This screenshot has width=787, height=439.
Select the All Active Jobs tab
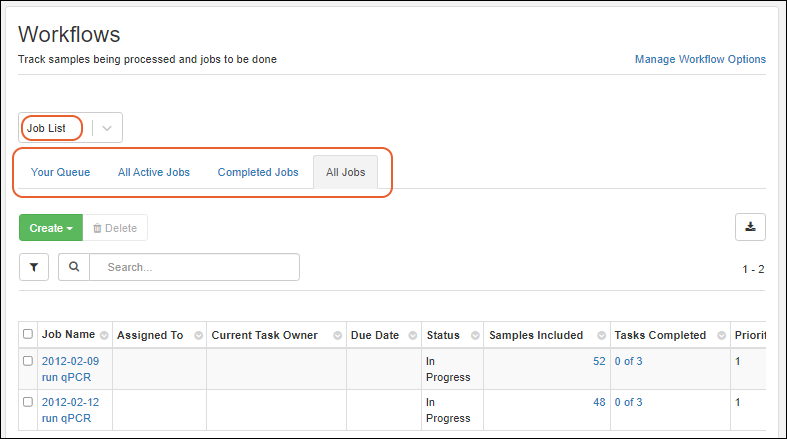click(154, 172)
